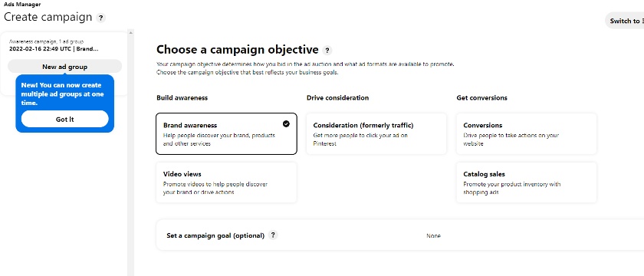Screen dimensions: 644x276
Task: Click the Switch to button
Action: coord(625,21)
